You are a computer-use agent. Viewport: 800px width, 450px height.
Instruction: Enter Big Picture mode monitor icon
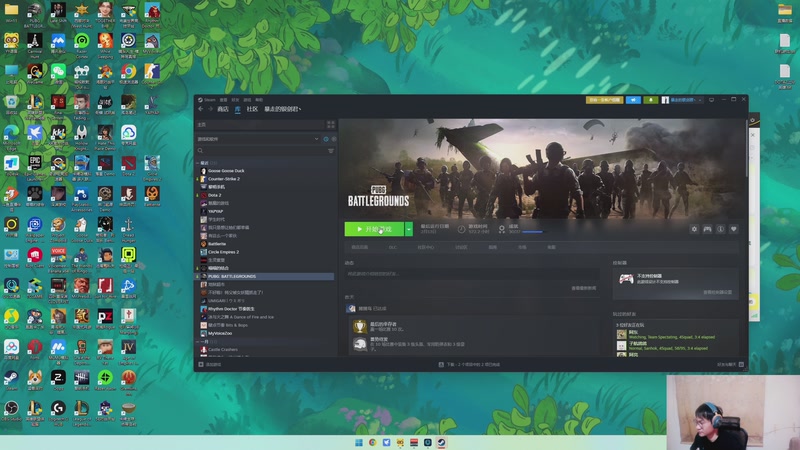pos(711,100)
